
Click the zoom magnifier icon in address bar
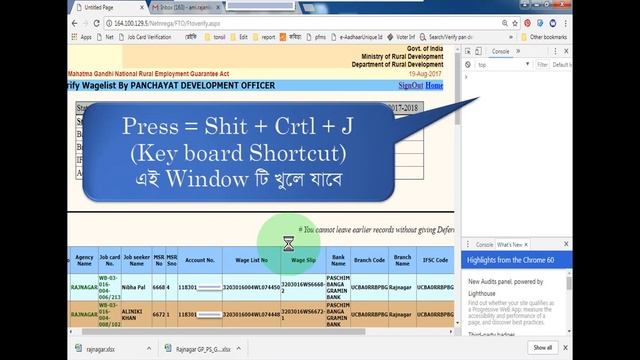coord(505,24)
